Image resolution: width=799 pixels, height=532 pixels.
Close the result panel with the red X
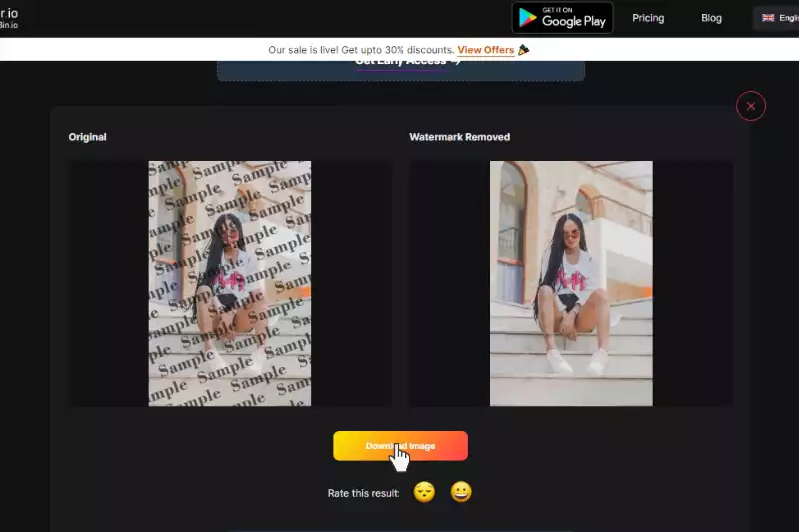tap(751, 106)
